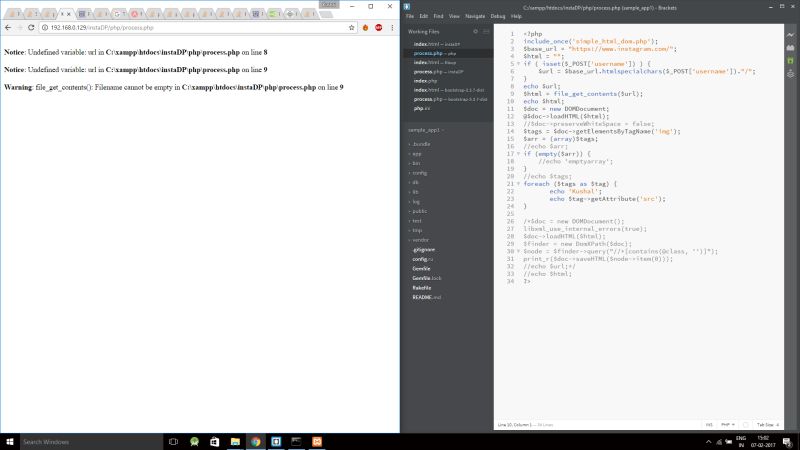
Task: Open the Navigate menu in Brackets
Action: [x=475, y=16]
